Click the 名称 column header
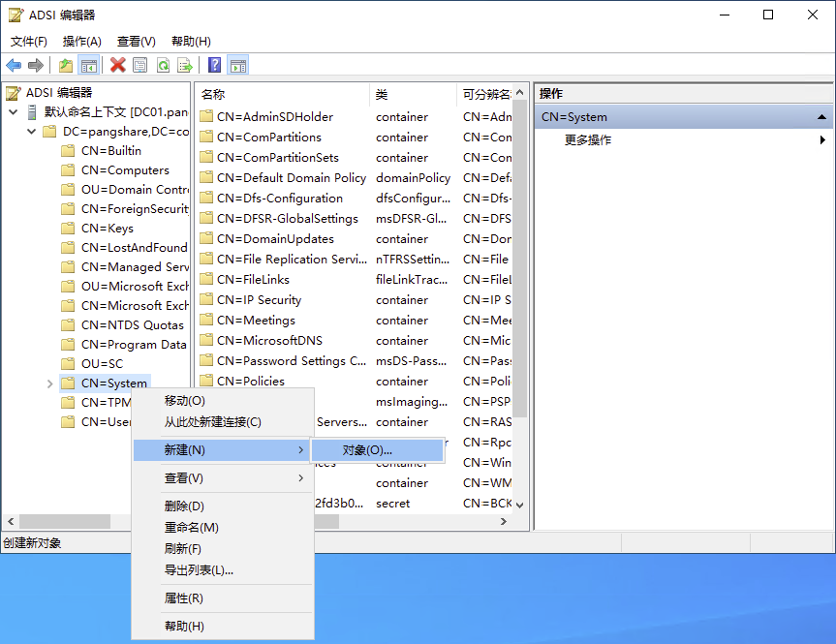The height and width of the screenshot is (644, 836). point(283,94)
